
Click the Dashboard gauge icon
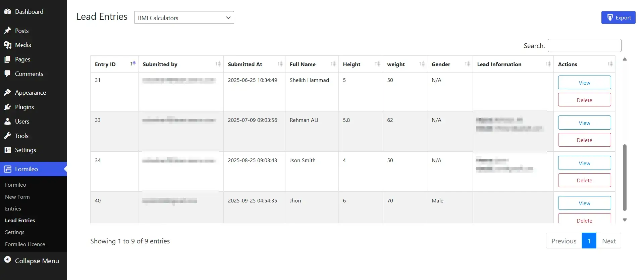click(x=7, y=12)
